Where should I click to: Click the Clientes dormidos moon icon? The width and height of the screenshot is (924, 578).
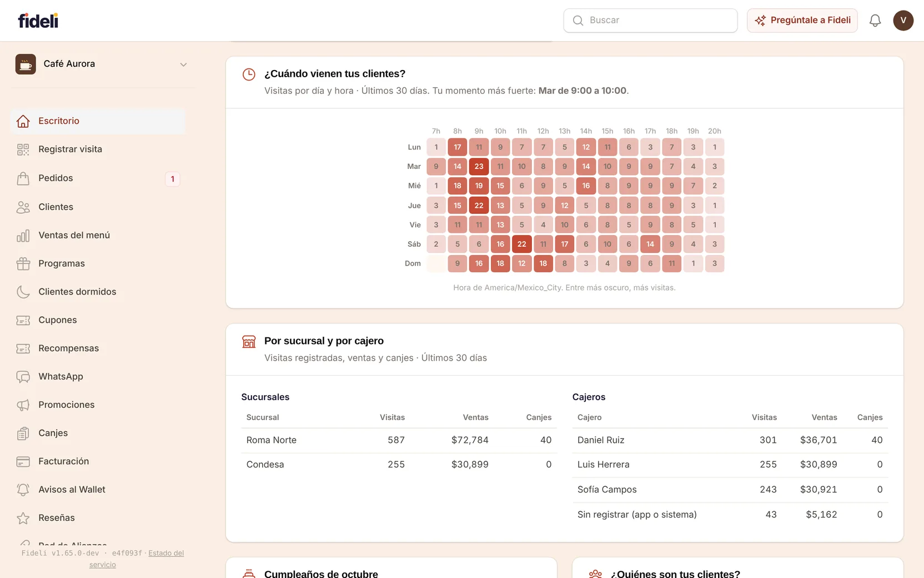pyautogui.click(x=23, y=292)
